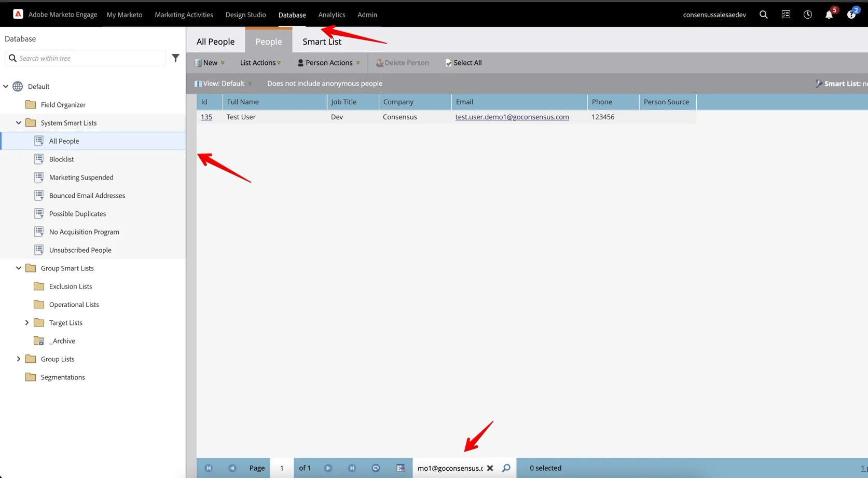This screenshot has width=868, height=478.
Task: Open person ID 135 link
Action: pos(206,117)
